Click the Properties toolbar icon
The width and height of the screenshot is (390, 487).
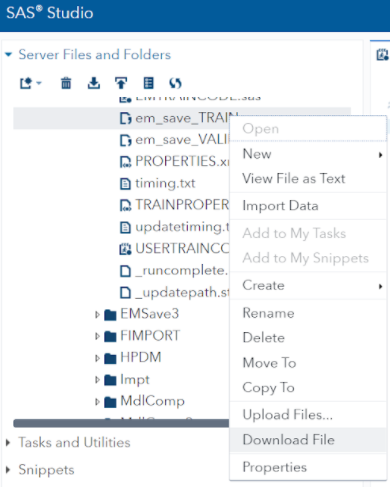click(148, 83)
